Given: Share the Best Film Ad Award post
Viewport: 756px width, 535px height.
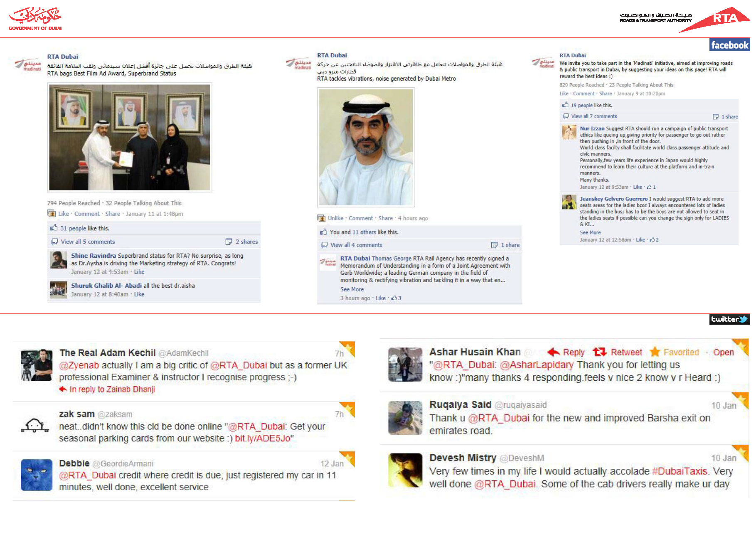Looking at the screenshot, I should [x=113, y=214].
